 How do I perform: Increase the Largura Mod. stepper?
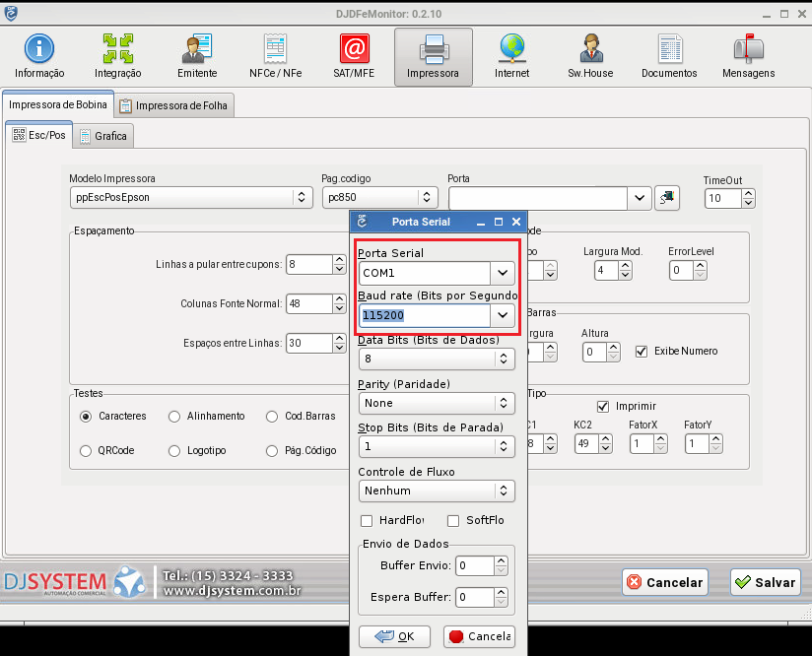pos(625,266)
